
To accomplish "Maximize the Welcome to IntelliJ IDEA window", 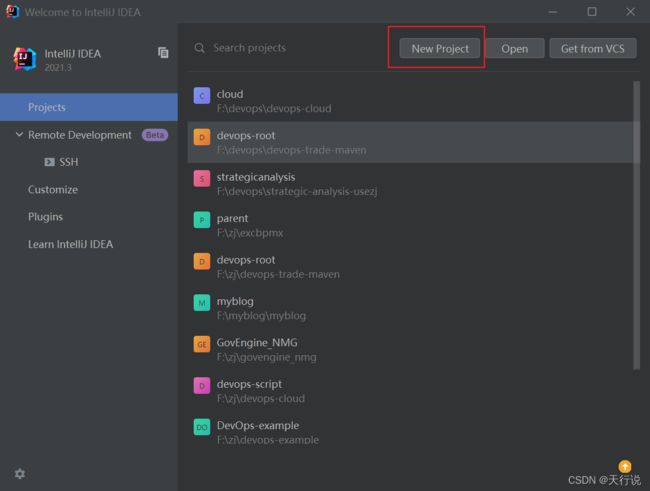I will click(x=592, y=12).
